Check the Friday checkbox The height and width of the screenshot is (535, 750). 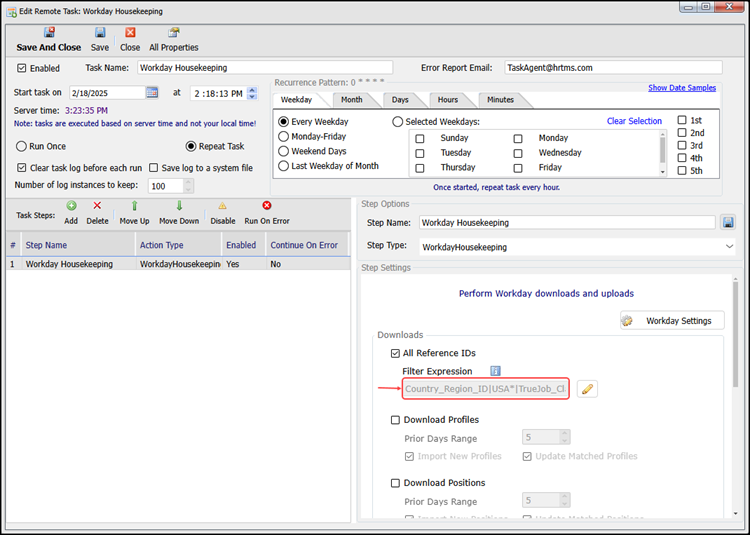(x=518, y=168)
